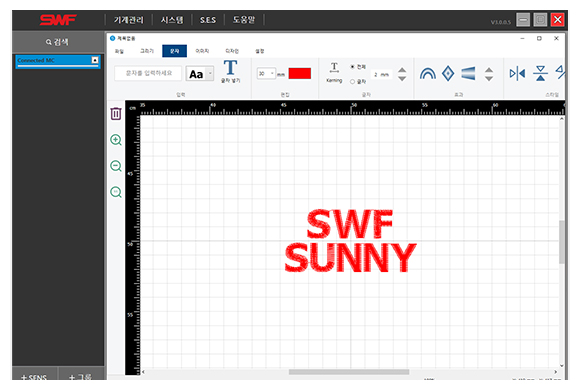Open the S.E.S menu

pyautogui.click(x=208, y=20)
